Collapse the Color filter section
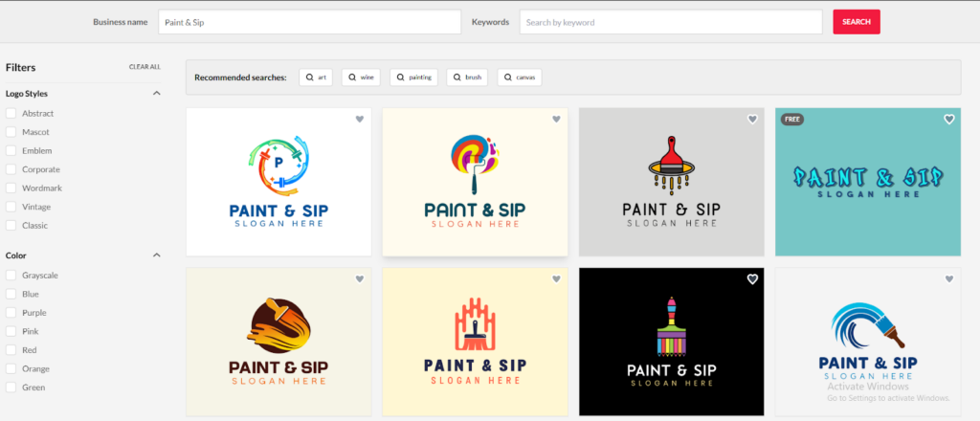980x421 pixels. [156, 255]
